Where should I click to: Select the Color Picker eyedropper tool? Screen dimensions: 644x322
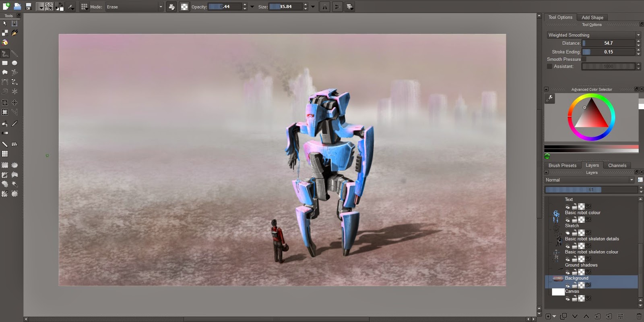pos(14,123)
